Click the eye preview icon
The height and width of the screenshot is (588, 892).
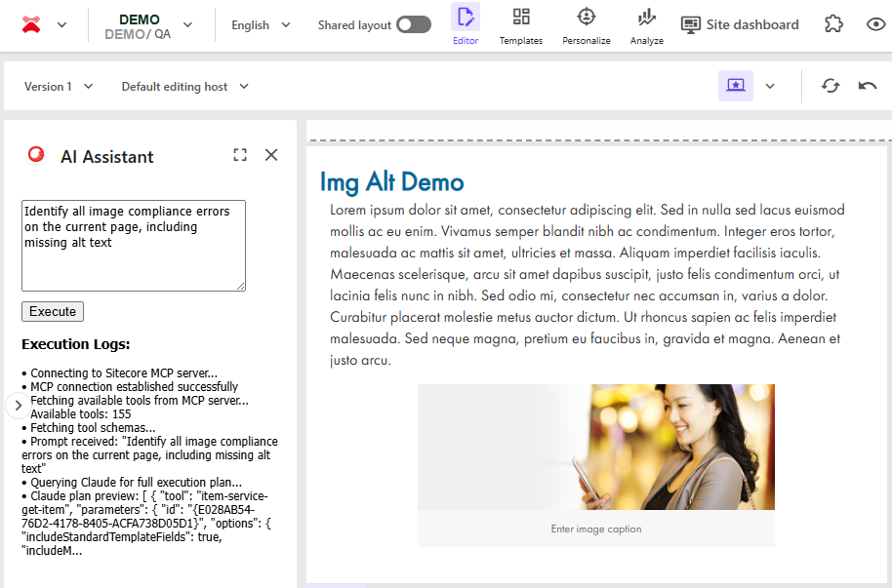point(875,25)
